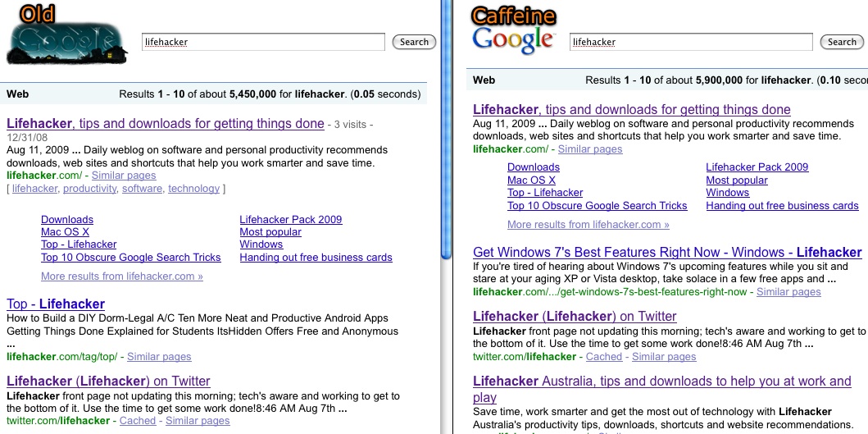Open 'Top - Lifehacker' sitelink in Old Google
Screen dimensions: 868x434
pyautogui.click(x=79, y=244)
